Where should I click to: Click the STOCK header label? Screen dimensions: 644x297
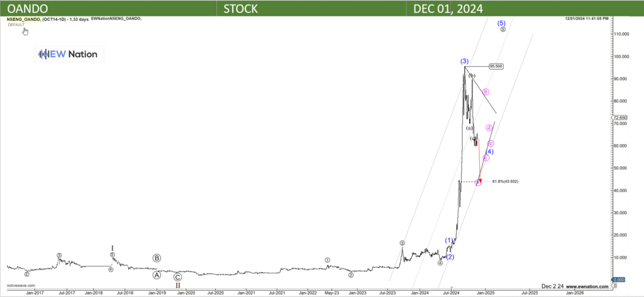tap(240, 9)
